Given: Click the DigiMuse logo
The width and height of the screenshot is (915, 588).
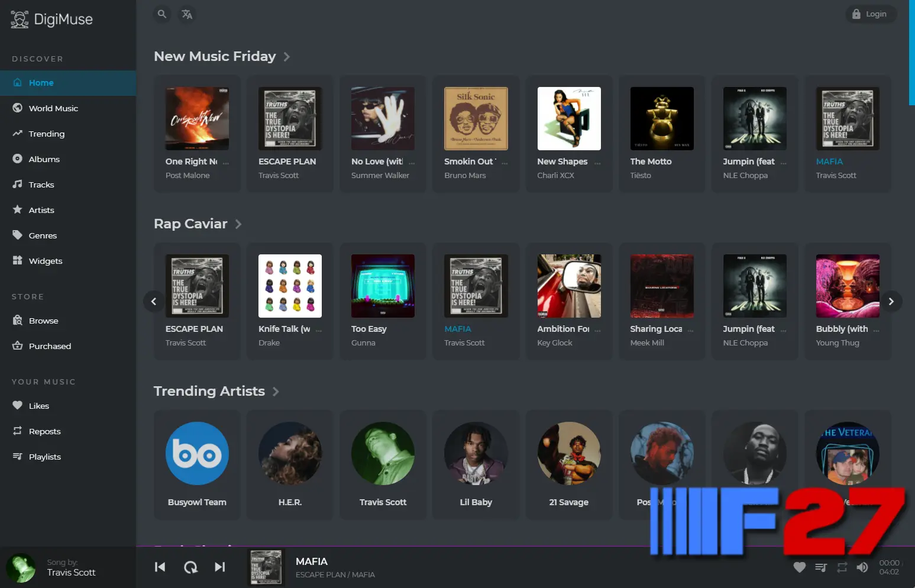Looking at the screenshot, I should coord(52,20).
